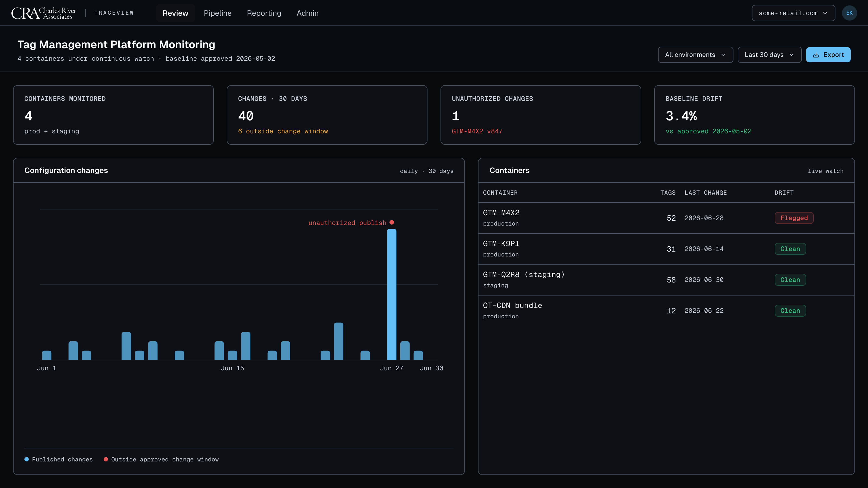Open the Unauthorized Changes card
The width and height of the screenshot is (868, 488).
pos(541,115)
